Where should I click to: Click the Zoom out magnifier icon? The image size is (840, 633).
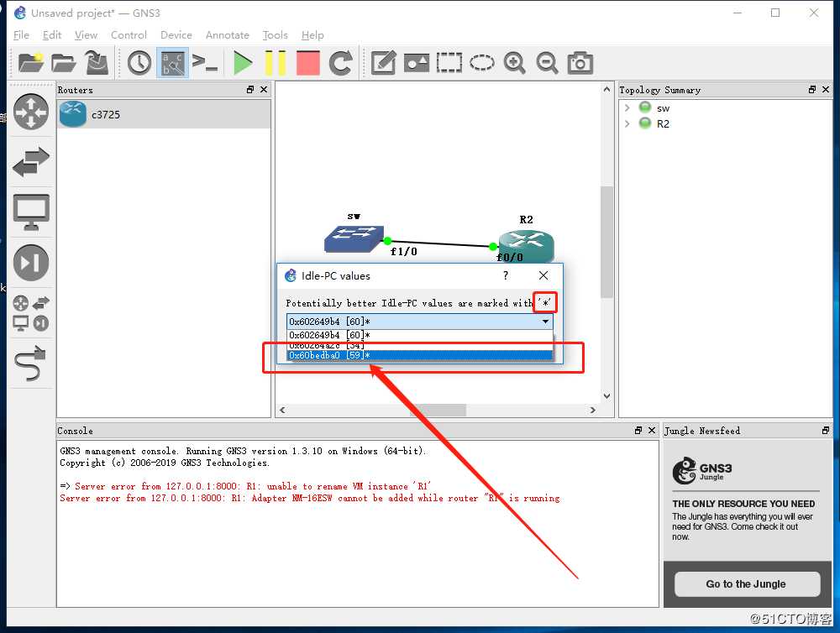click(x=547, y=63)
